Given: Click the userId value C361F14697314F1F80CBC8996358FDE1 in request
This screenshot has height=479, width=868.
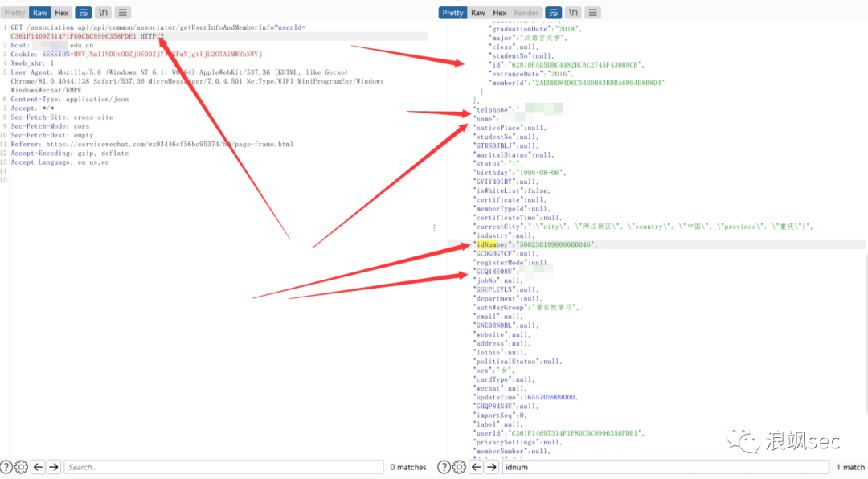Looking at the screenshot, I should click(73, 36).
